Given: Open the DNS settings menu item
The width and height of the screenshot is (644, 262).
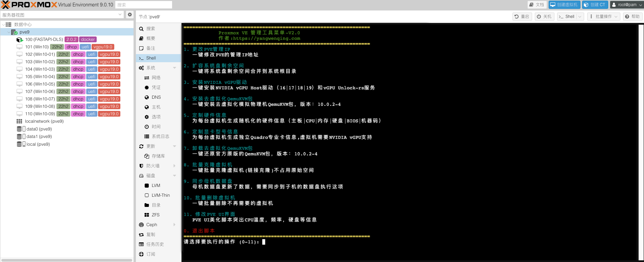Looking at the screenshot, I should click(x=156, y=97).
